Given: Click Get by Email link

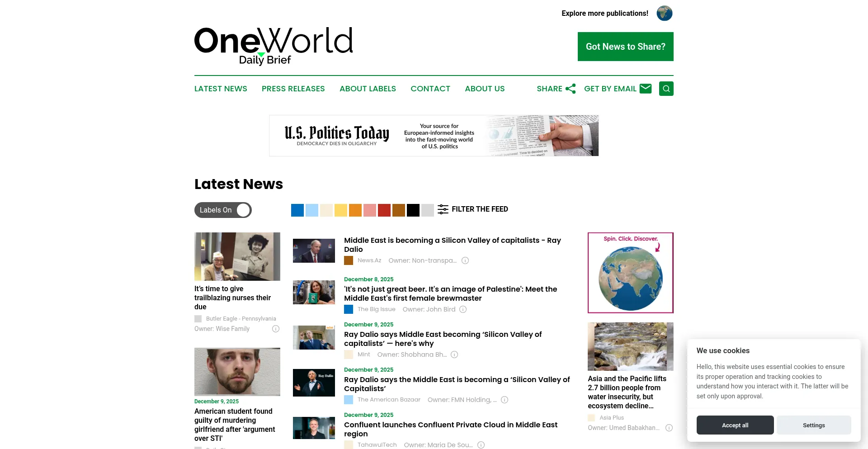Looking at the screenshot, I should tap(610, 89).
